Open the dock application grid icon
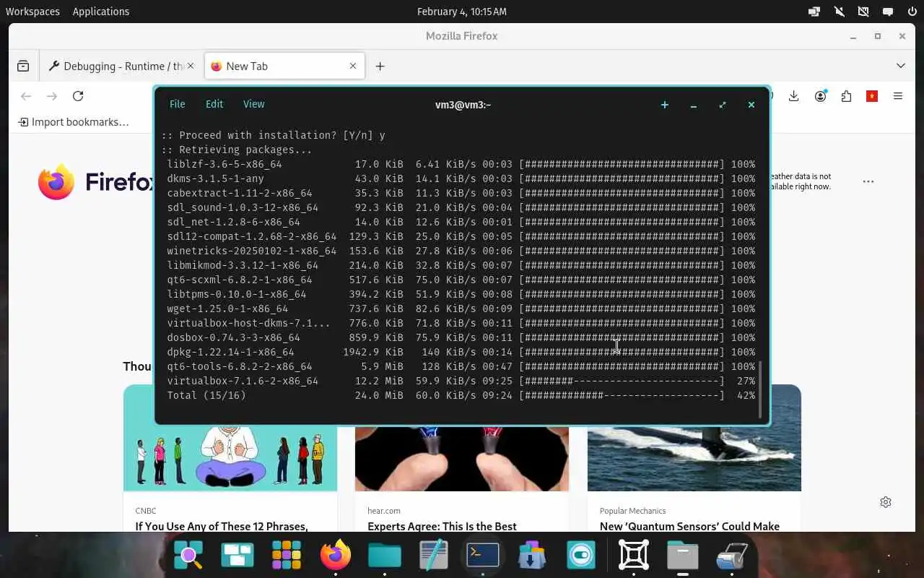Viewport: 924px width, 578px height. 287,555
